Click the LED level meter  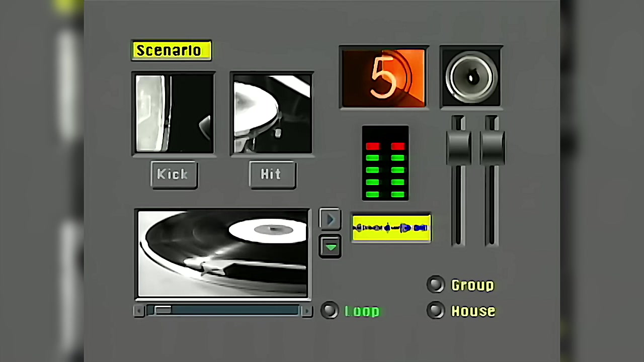385,163
